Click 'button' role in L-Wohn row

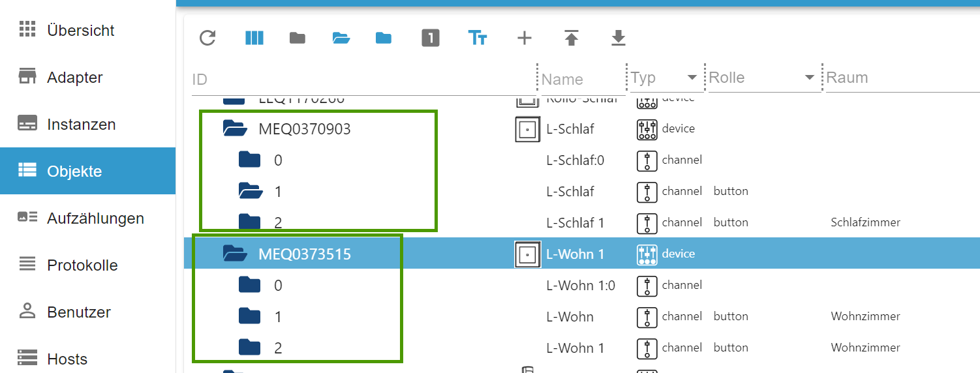pyautogui.click(x=731, y=316)
